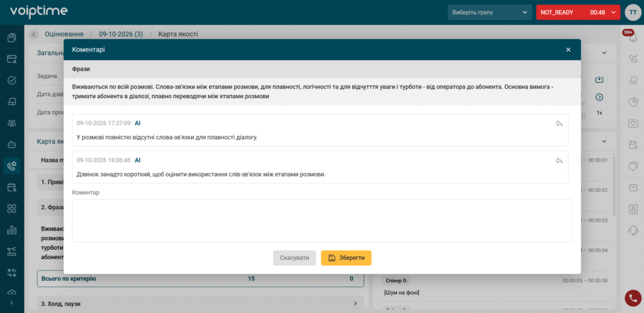Open the phone-with-star quality evaluation icon
The width and height of the screenshot is (644, 313).
[12, 166]
